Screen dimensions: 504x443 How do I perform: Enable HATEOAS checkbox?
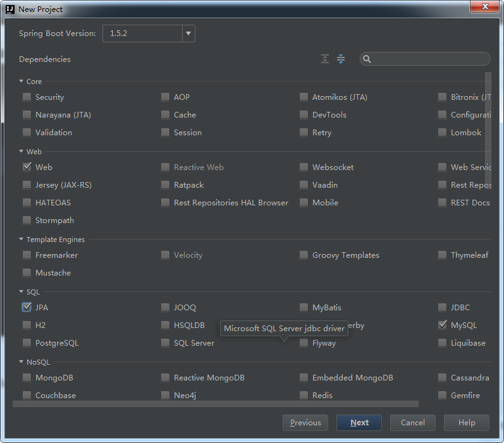pyautogui.click(x=27, y=202)
